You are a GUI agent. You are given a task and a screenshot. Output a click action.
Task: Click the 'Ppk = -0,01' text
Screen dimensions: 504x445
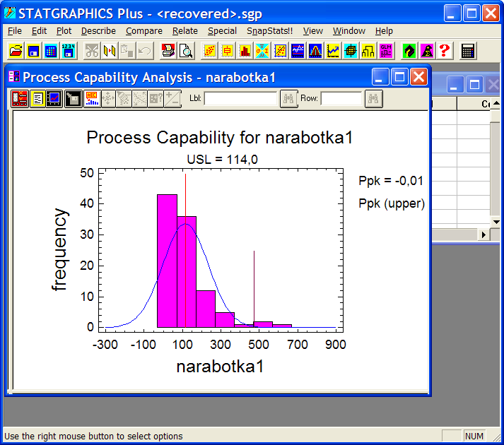coord(391,181)
